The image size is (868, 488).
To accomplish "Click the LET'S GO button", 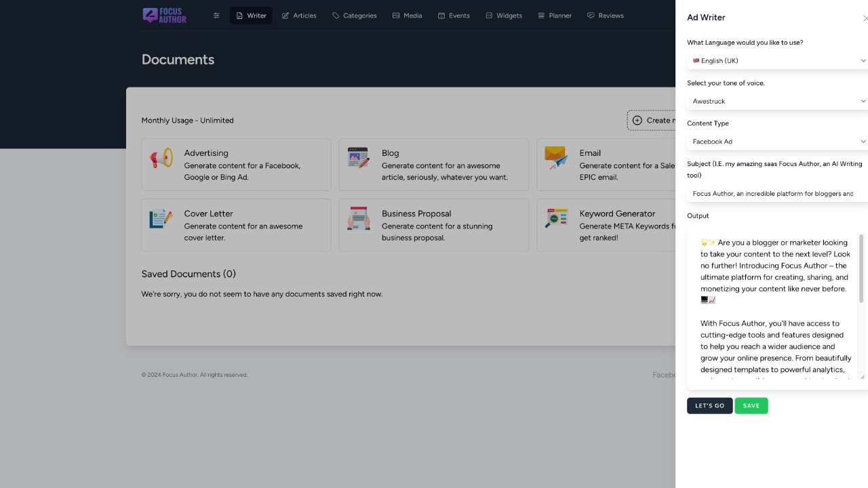I will 709,406.
